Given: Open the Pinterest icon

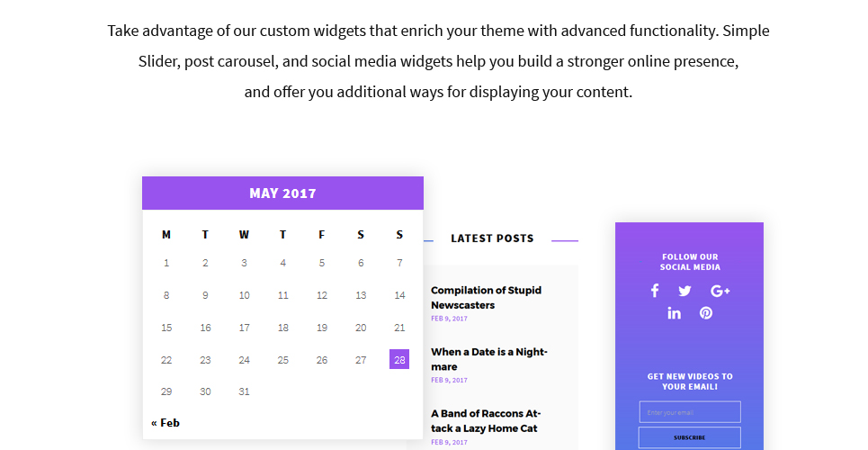Looking at the screenshot, I should tap(706, 313).
